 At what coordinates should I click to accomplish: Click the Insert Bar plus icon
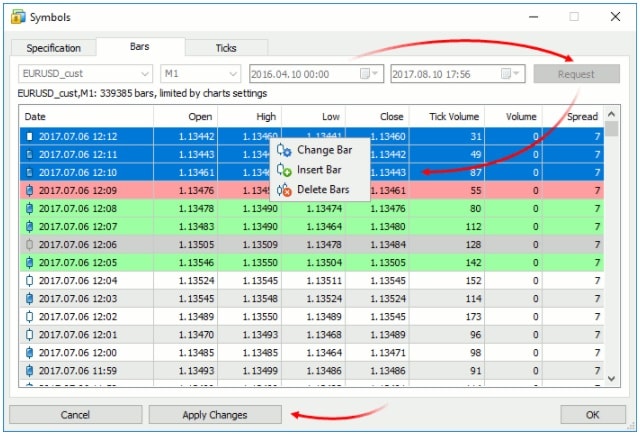click(x=284, y=170)
